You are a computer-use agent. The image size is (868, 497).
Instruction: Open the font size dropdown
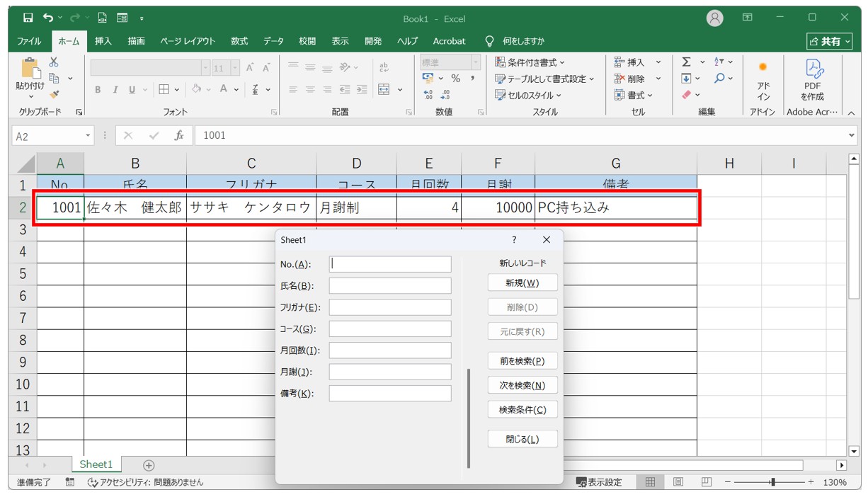point(236,69)
